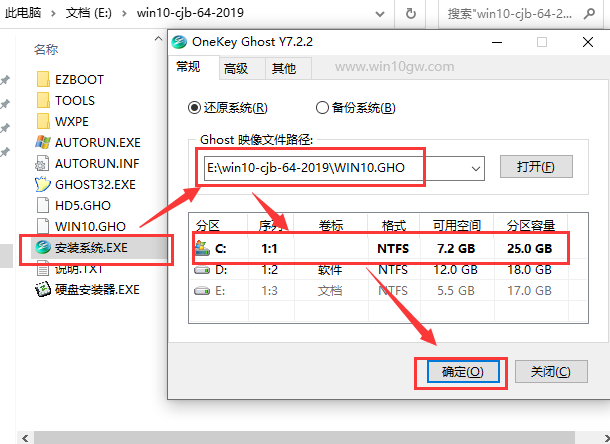
Task: Select the HD5.GHO file name
Action: 83,205
